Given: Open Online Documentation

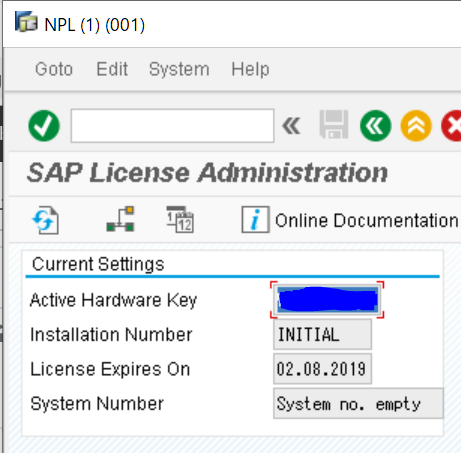Looking at the screenshot, I should [x=350, y=220].
